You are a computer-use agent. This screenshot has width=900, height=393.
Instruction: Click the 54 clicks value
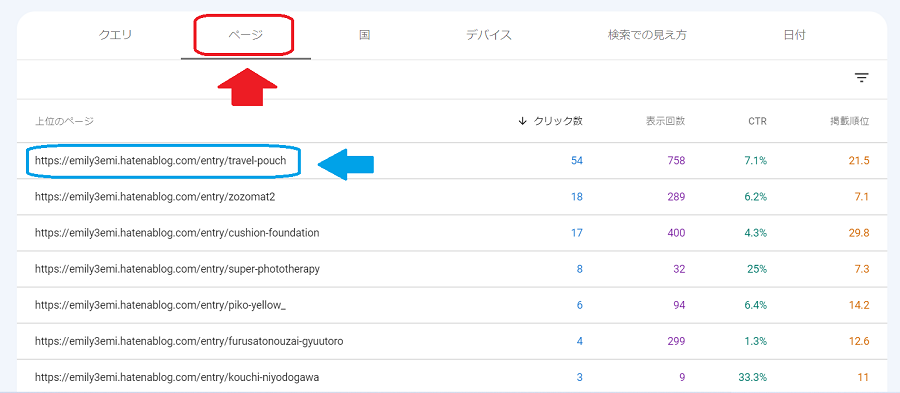point(577,161)
